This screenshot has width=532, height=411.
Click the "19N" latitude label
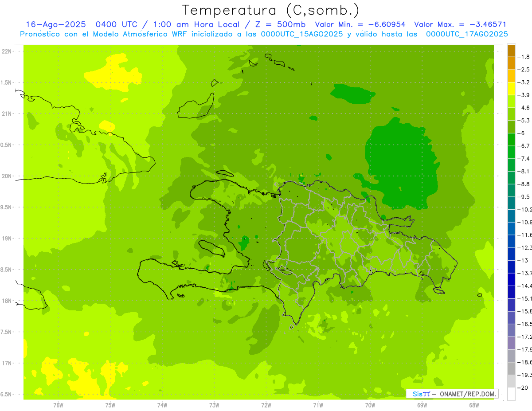pos(8,239)
